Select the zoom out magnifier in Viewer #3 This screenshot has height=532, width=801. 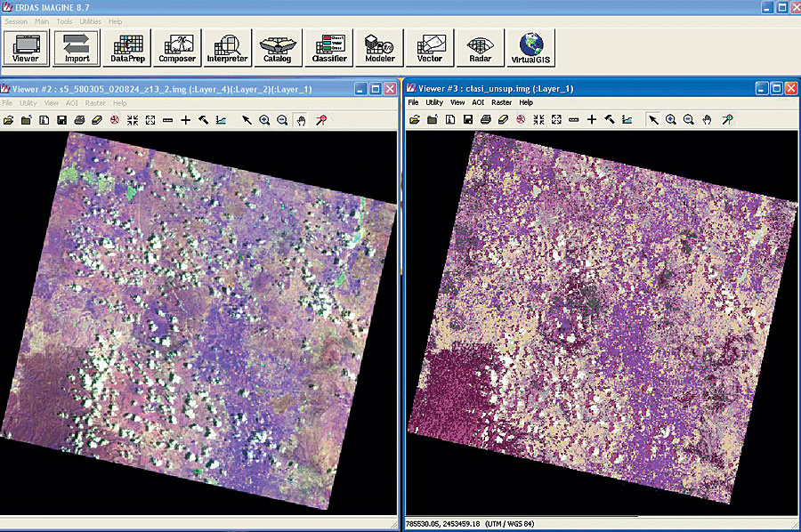(x=689, y=119)
